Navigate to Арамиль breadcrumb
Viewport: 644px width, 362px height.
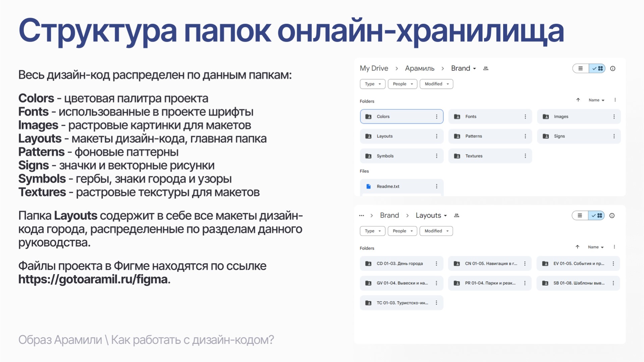tap(419, 68)
